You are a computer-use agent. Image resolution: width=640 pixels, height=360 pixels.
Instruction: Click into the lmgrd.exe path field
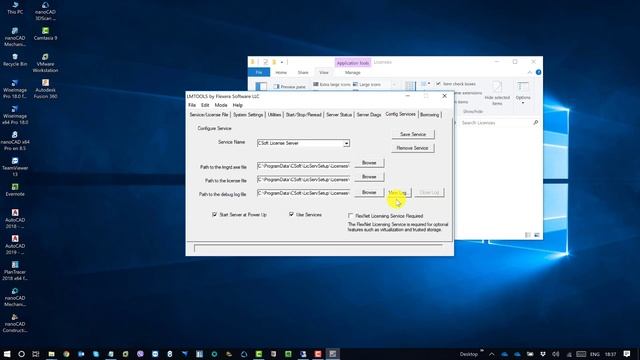pos(303,166)
